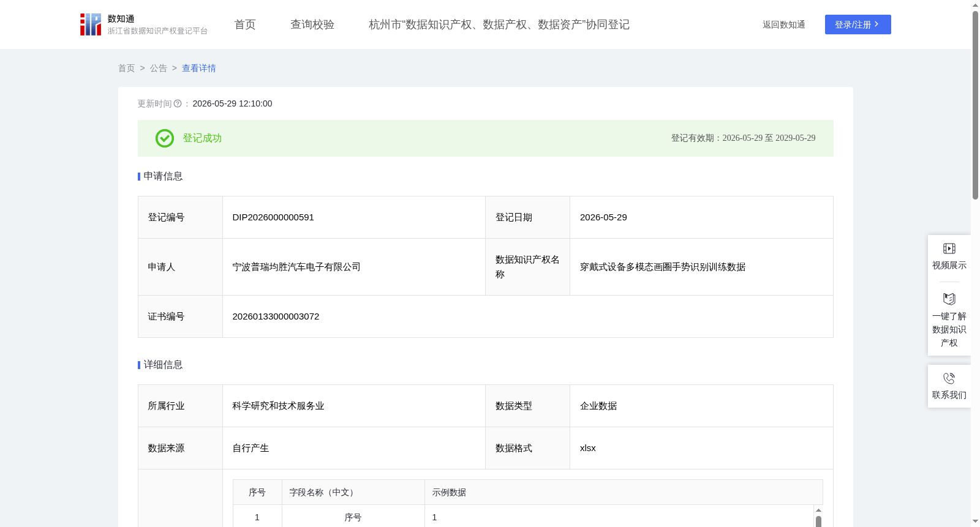The width and height of the screenshot is (980, 527).
Task: Open the 视频展示 video icon
Action: tap(949, 249)
